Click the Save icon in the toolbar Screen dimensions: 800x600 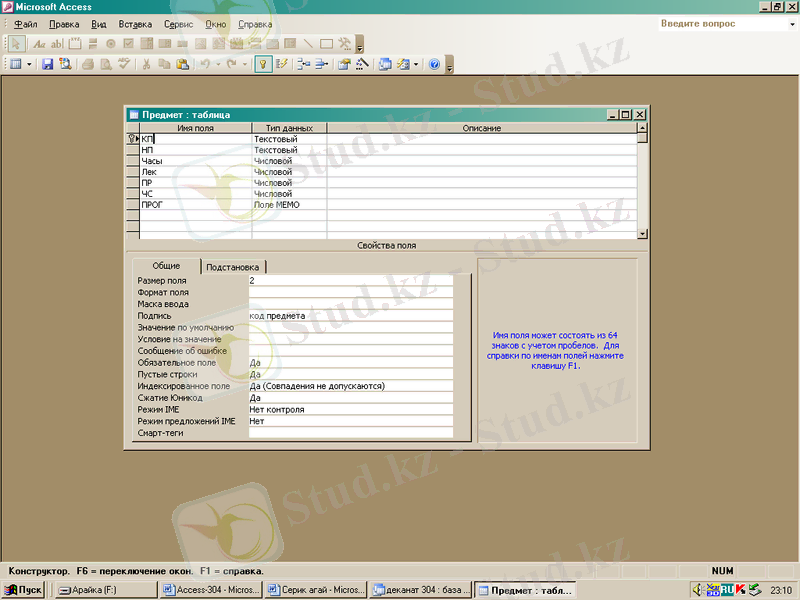coord(47,64)
